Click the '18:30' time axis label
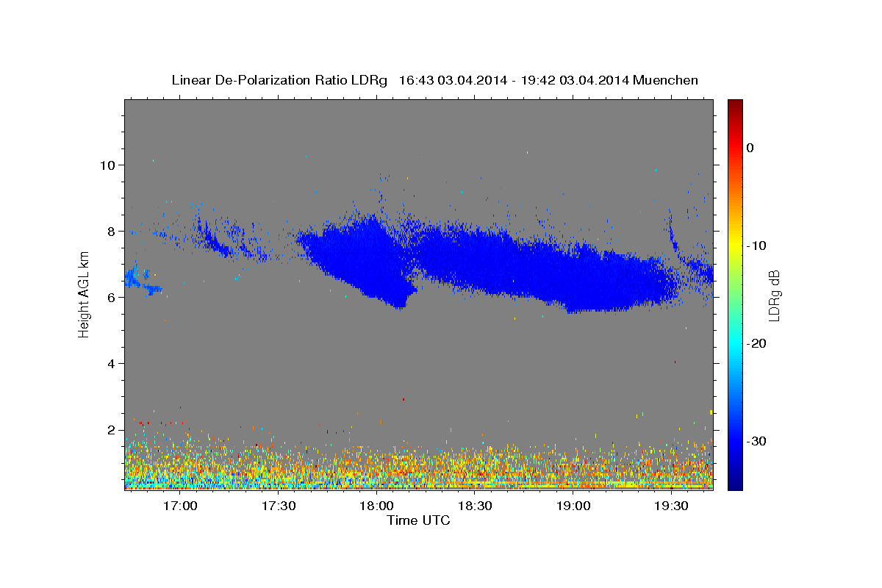 (x=475, y=506)
